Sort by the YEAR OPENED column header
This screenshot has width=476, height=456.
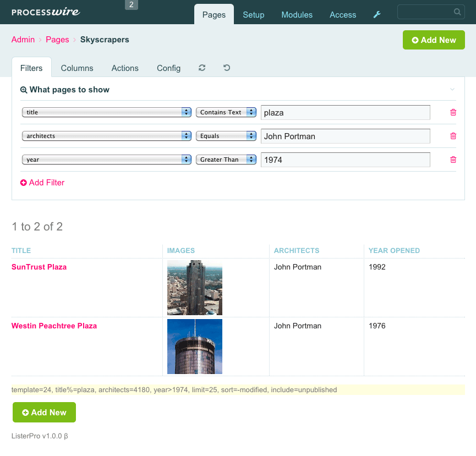point(394,251)
